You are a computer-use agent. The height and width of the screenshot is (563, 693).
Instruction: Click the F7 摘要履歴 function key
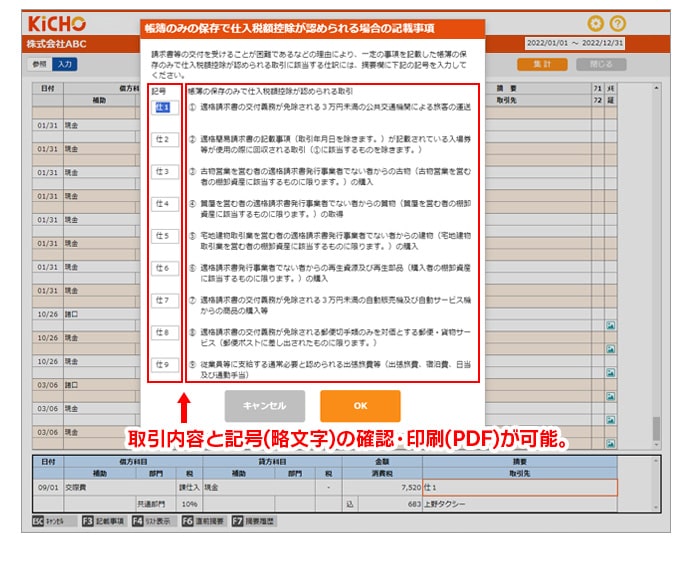(x=254, y=521)
